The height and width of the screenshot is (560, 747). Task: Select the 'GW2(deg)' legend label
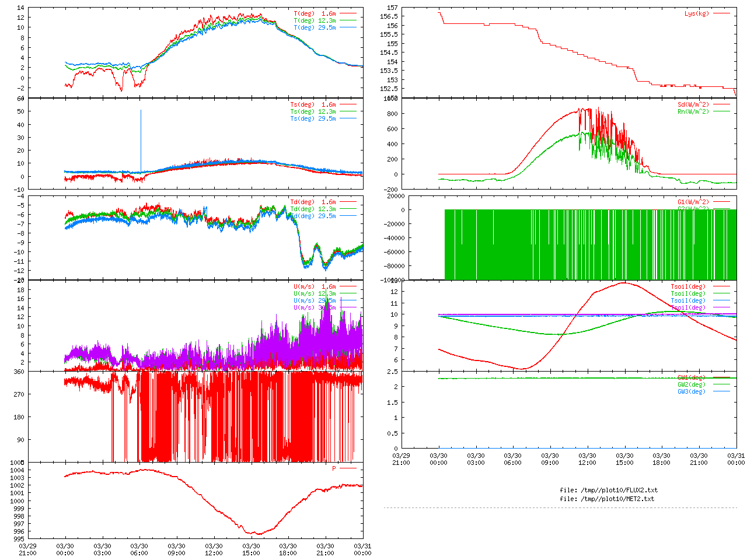692,384
